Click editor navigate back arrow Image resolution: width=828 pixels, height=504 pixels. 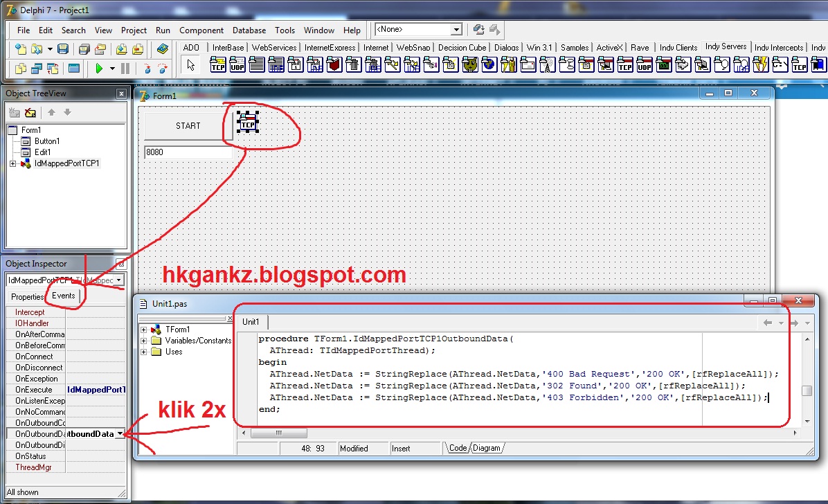tap(767, 323)
